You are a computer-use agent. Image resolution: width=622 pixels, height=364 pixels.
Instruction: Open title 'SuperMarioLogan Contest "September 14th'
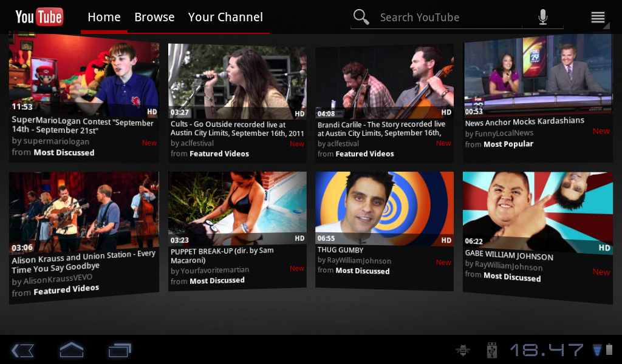tap(83, 126)
